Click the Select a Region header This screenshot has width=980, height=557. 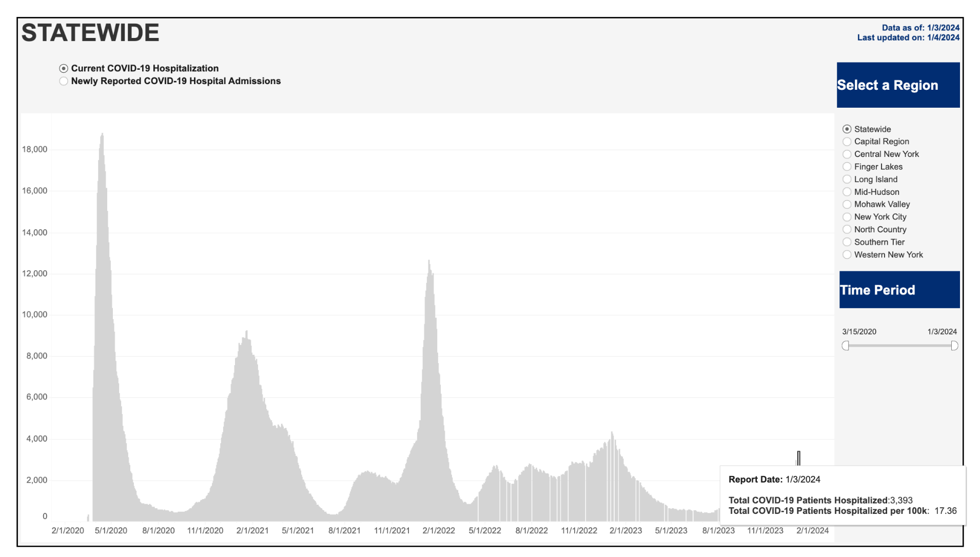point(898,85)
